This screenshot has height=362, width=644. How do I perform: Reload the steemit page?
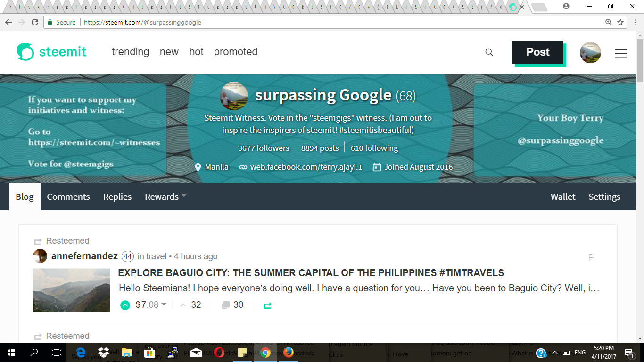[x=35, y=22]
